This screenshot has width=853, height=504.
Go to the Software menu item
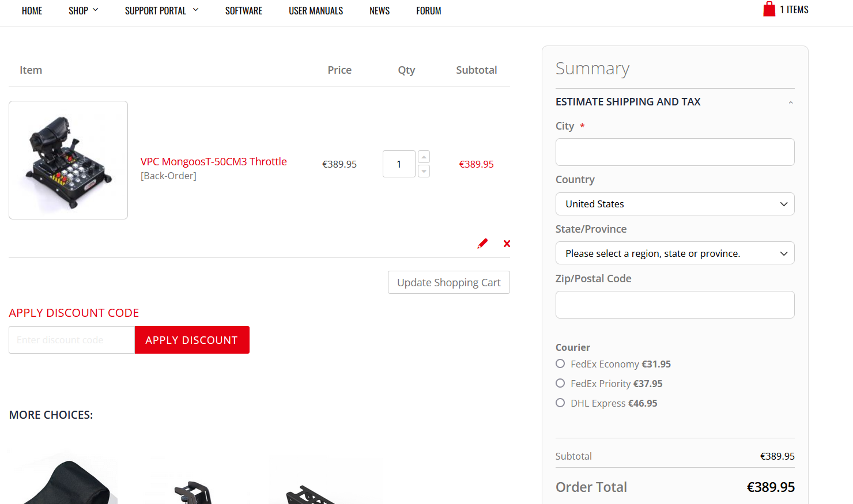244,10
